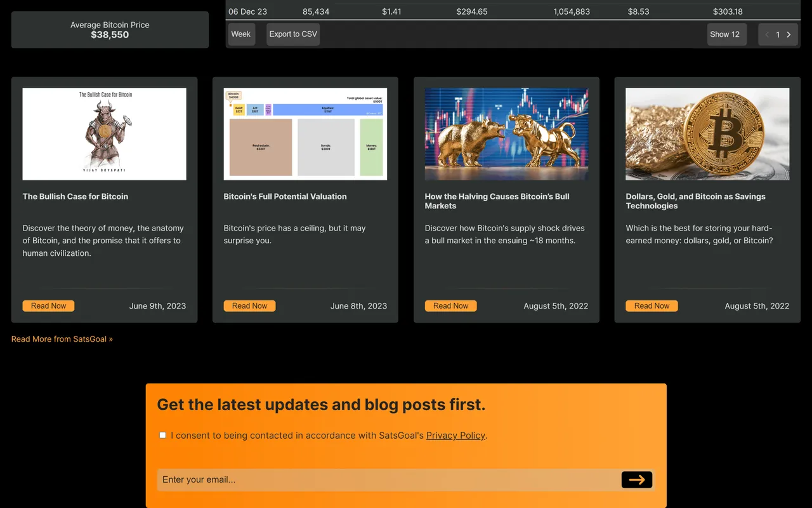Viewport: 812px width, 508px height.
Task: Open the Week interval selector
Action: (x=241, y=34)
